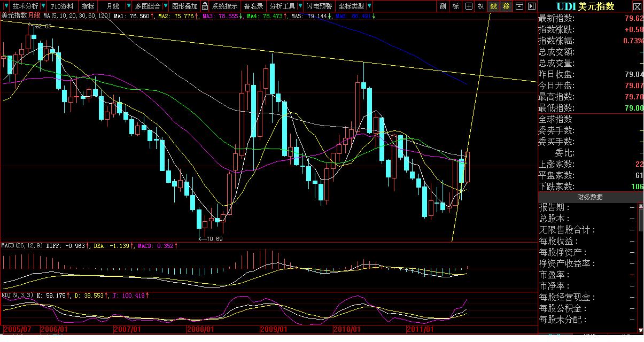Open the 指标 indicator menu
Image resolution: width=644 pixels, height=342 pixels.
88,6
